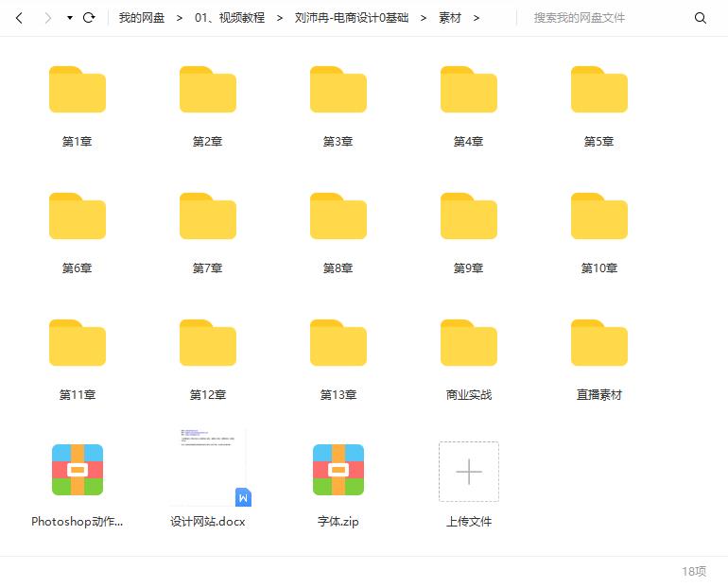Image resolution: width=728 pixels, height=587 pixels.
Task: Click the back navigation arrow
Action: click(19, 18)
